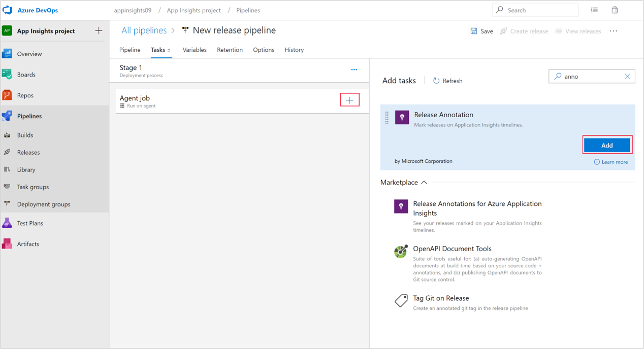The width and height of the screenshot is (644, 349).
Task: Switch to the Retention tab
Action: click(230, 50)
